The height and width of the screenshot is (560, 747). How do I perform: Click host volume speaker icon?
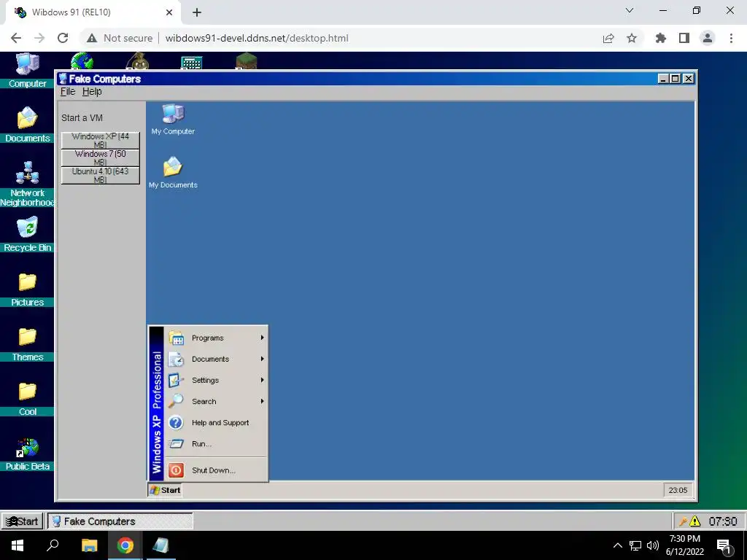click(653, 545)
